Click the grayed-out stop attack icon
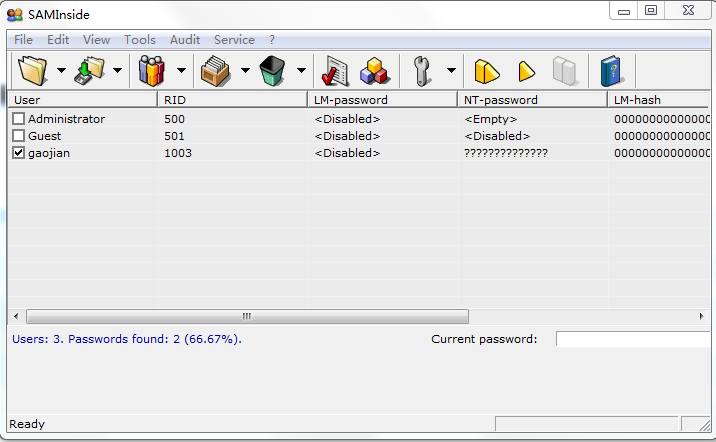This screenshot has width=716, height=442. point(565,71)
